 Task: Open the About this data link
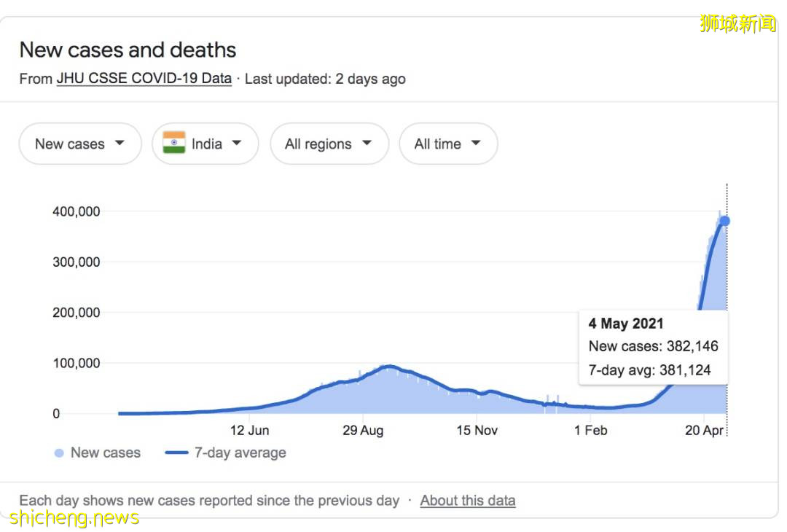point(467,500)
